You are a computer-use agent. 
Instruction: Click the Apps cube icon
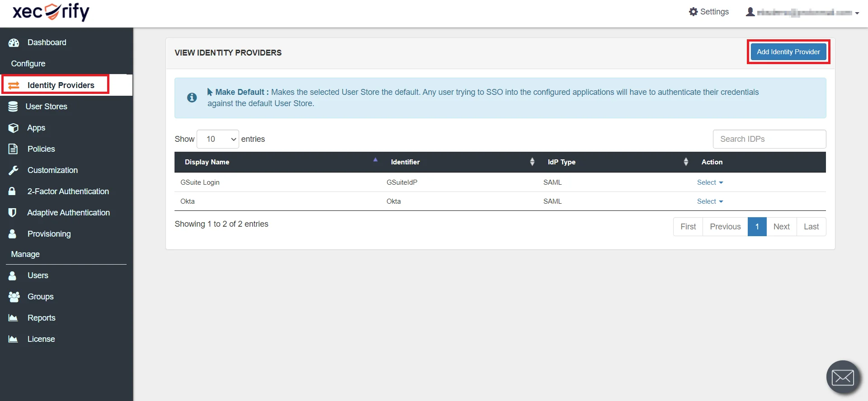tap(14, 128)
